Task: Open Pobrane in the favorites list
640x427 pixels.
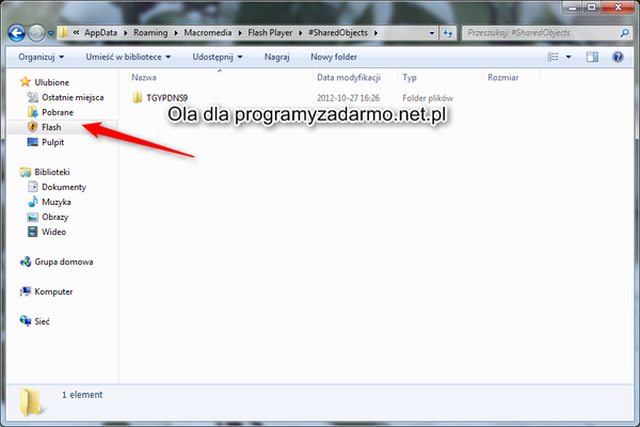Action: click(x=58, y=113)
